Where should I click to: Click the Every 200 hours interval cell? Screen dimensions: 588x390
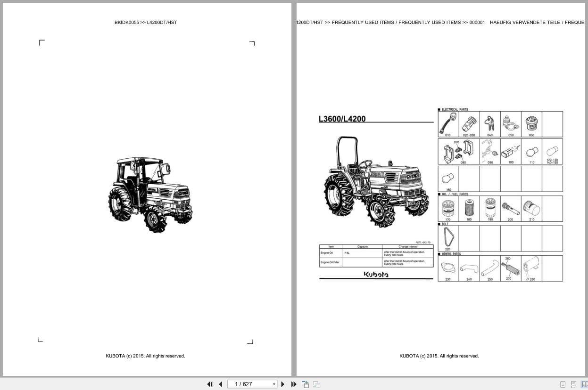coord(407,262)
